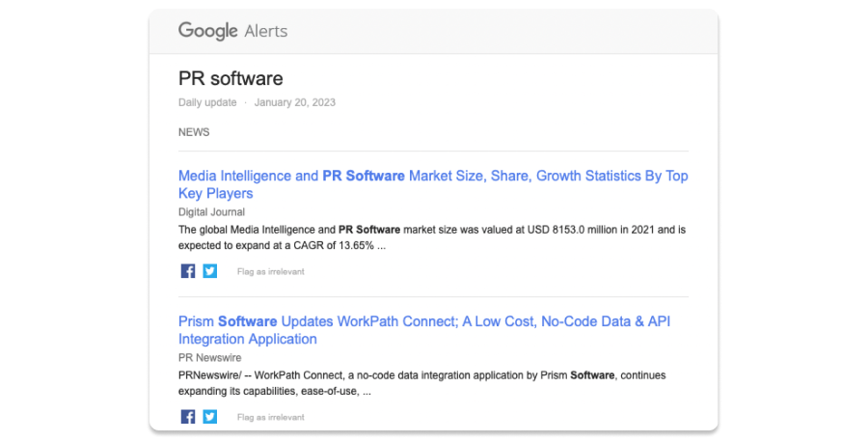Click the snippet about USD 8153.0 million market size

[x=432, y=237]
